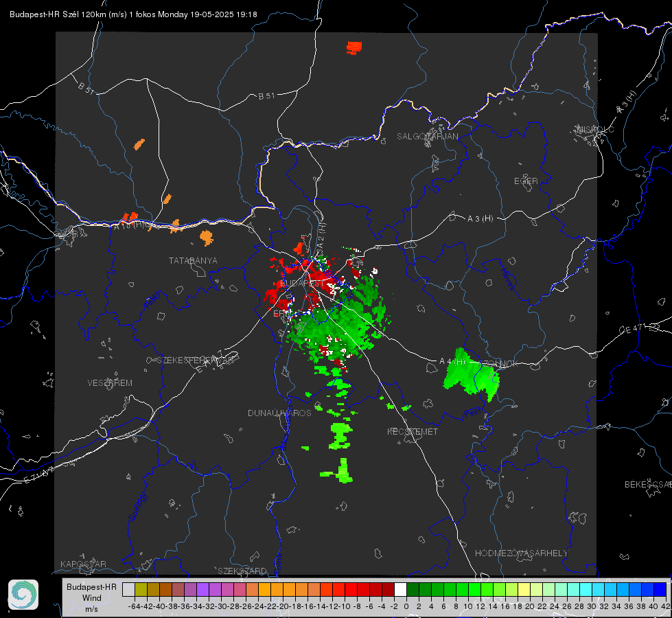Select the HÓDMEZŐVÁSÁRHELY city label
This screenshot has width=672, height=618.
coord(521,553)
